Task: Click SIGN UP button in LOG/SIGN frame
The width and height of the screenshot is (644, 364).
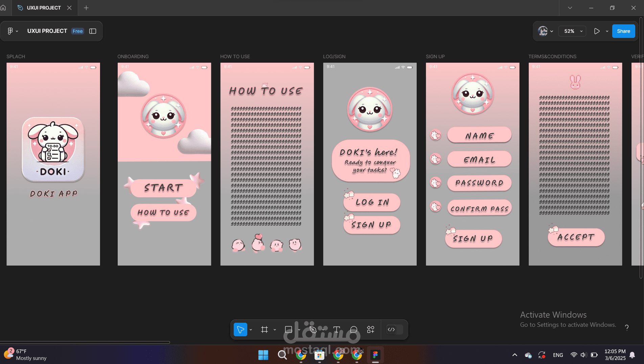Action: click(372, 225)
